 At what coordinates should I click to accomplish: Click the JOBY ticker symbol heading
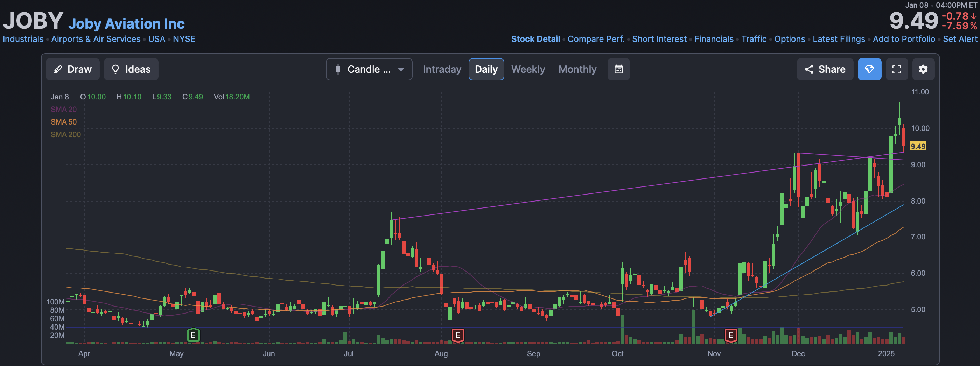click(x=33, y=21)
